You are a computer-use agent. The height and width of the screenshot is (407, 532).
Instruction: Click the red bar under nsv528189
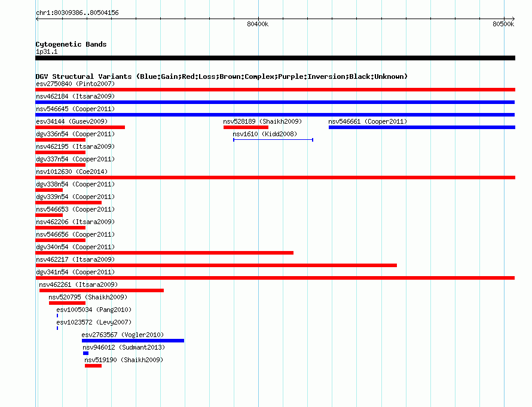pyautogui.click(x=246, y=127)
